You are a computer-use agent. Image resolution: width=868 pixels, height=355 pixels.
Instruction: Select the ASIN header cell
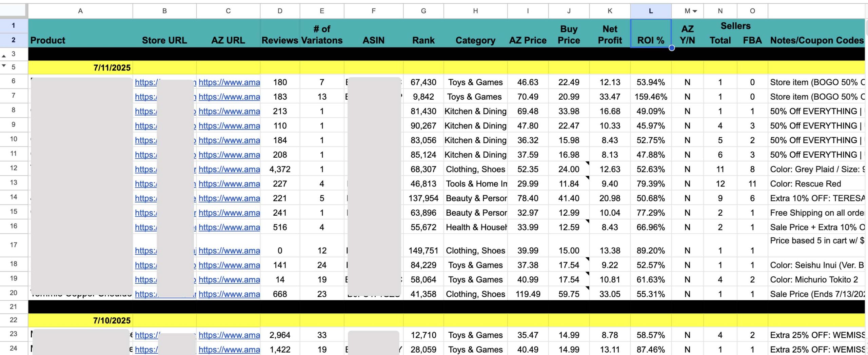pyautogui.click(x=373, y=33)
